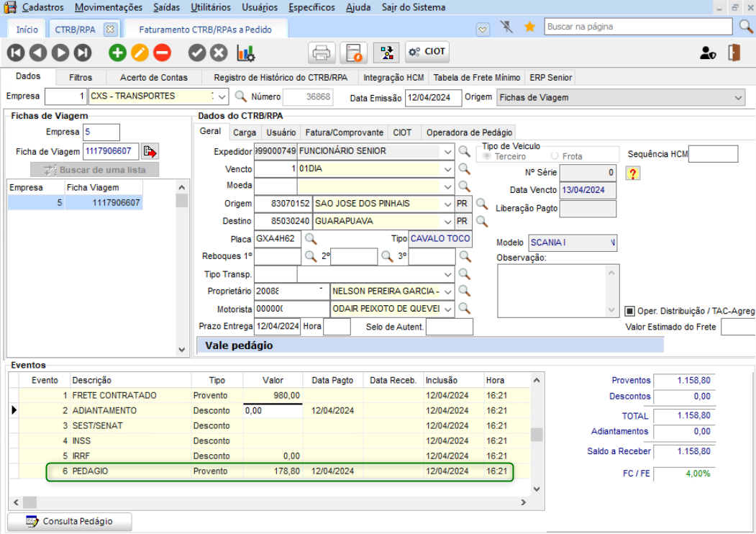Toggle the Oper. Distribuição / TAC-Agreg checkbox
This screenshot has width=756, height=534.
tap(629, 311)
